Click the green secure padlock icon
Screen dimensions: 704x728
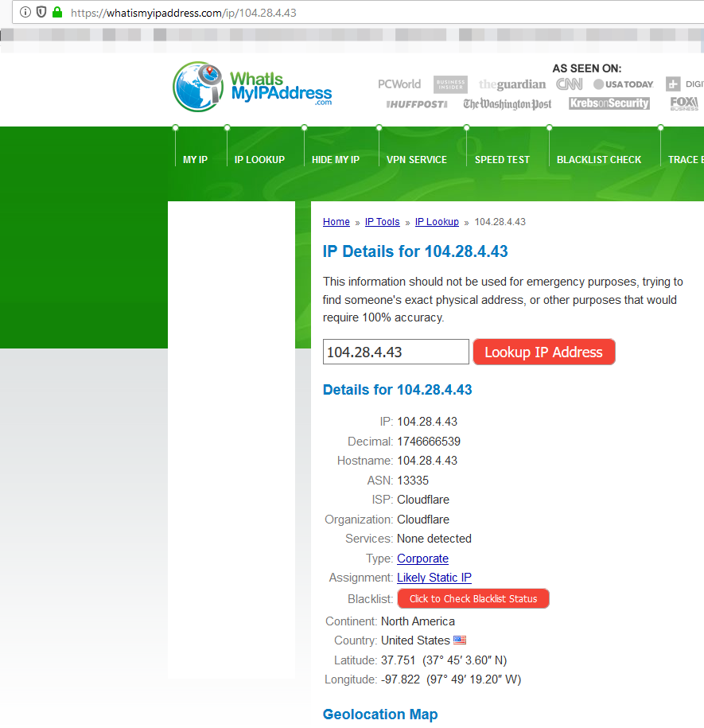(x=56, y=13)
